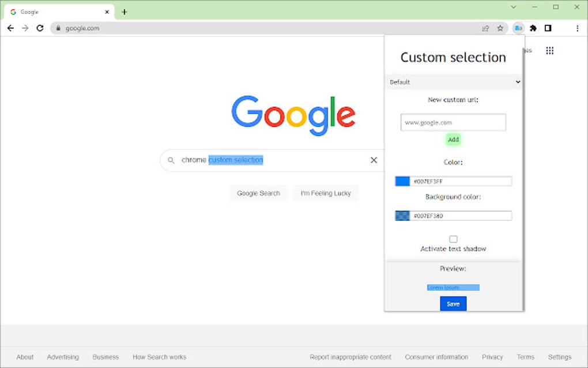Viewport: 588px width, 368px height.
Task: Click the Share icon in the address bar
Action: [x=485, y=28]
